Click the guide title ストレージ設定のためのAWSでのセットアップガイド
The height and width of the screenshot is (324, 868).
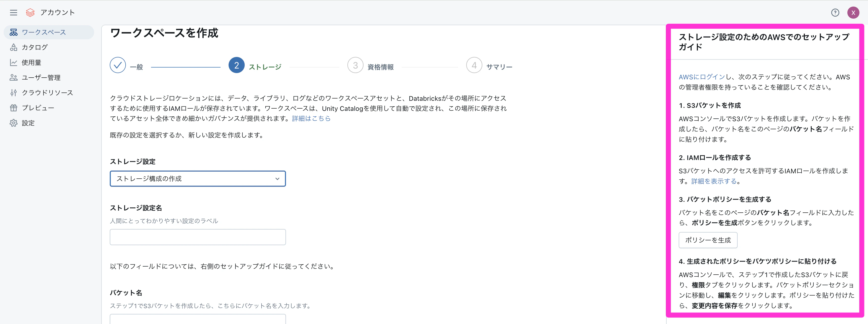point(764,42)
